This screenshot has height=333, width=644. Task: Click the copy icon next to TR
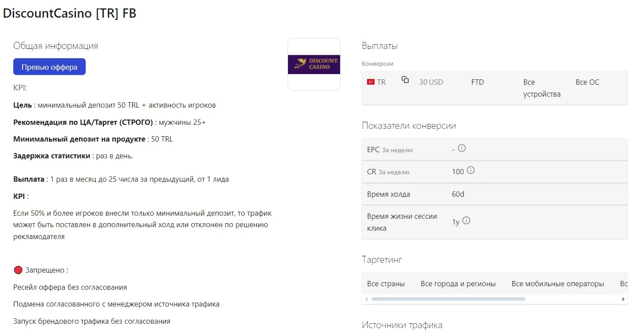click(x=405, y=80)
